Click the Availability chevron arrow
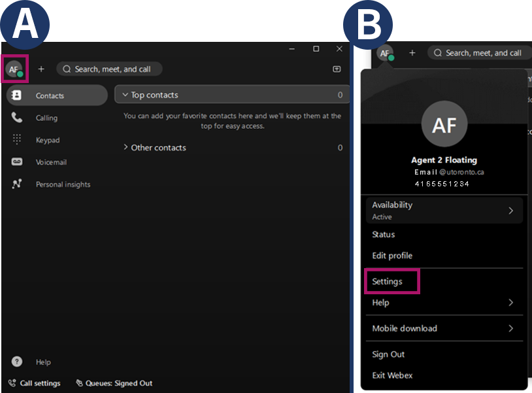This screenshot has height=393, width=532. 511,211
